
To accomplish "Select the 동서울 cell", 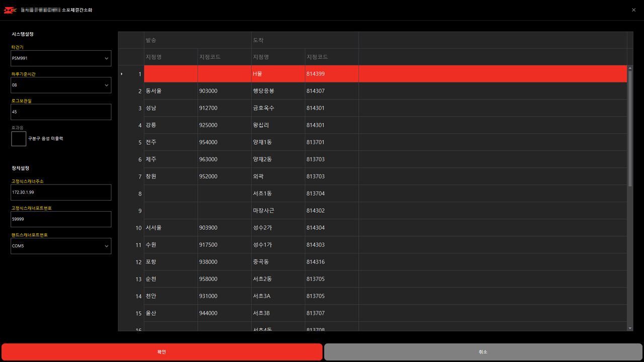I will [171, 91].
